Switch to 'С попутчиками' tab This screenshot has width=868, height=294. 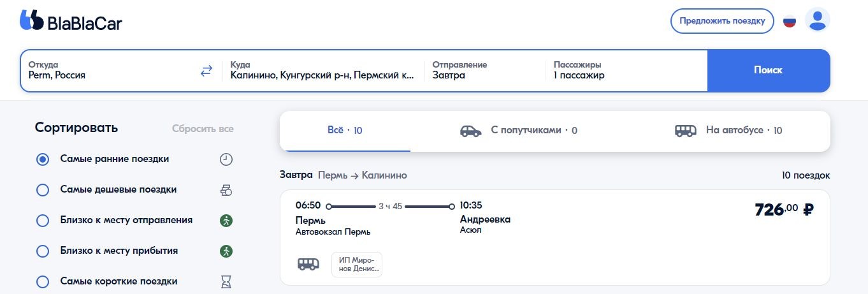pyautogui.click(x=518, y=131)
